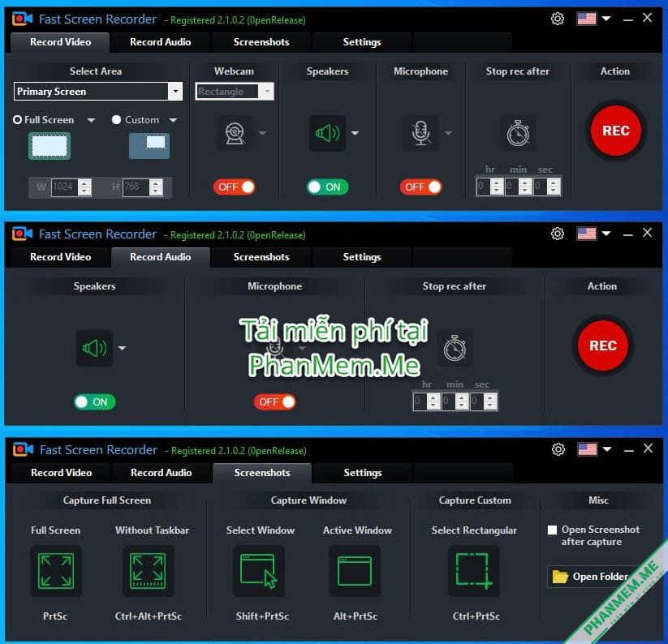
Task: Toggle speakers ON switch in Record Video window
Action: [x=328, y=187]
